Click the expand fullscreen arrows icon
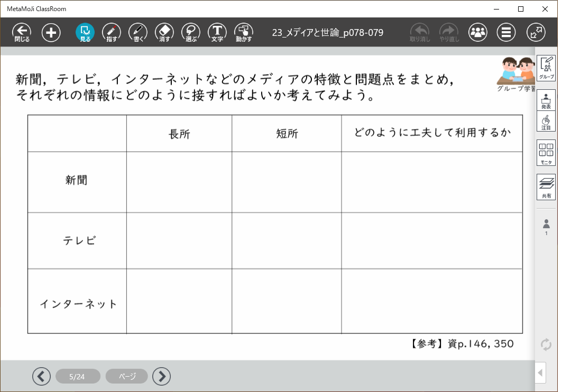The height and width of the screenshot is (392, 571). point(536,32)
